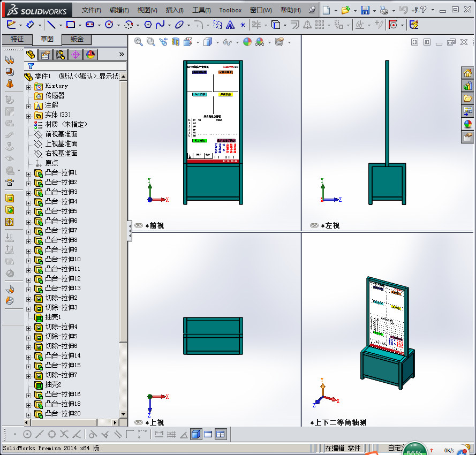Select the Circle sketch tool
Image resolution: width=476 pixels, height=455 pixels.
tap(109, 25)
